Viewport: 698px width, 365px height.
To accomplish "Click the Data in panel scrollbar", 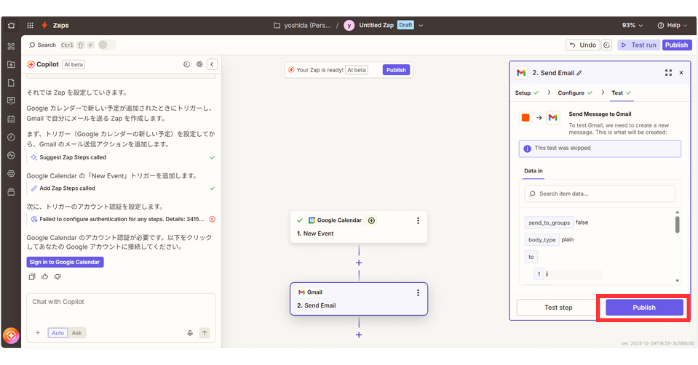I will [x=677, y=224].
